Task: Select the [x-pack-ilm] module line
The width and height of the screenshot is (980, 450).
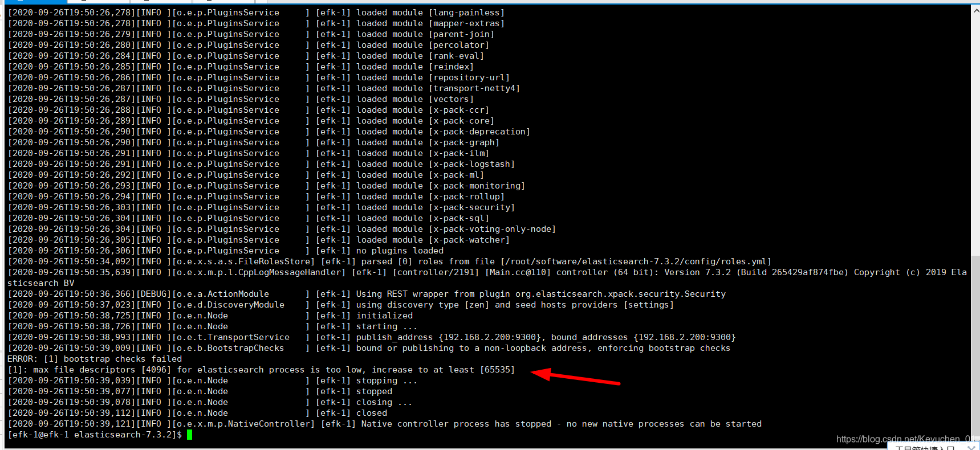Action: pos(248,153)
